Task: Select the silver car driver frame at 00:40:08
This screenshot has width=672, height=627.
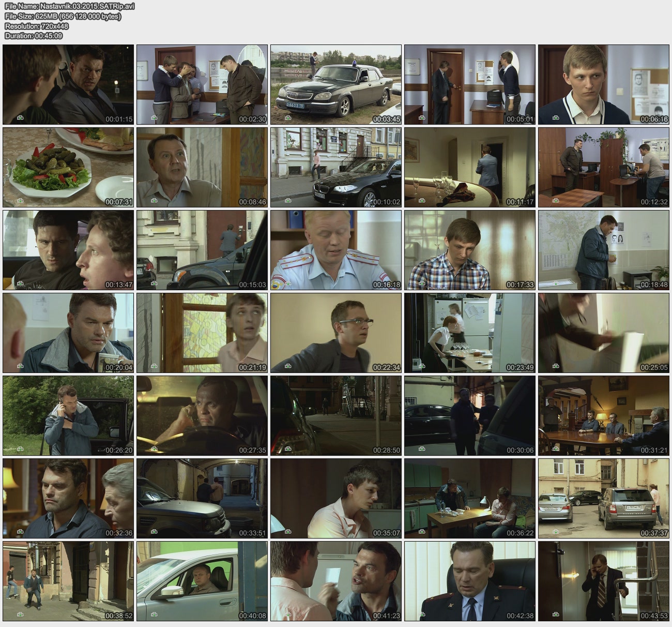Action: click(202, 581)
